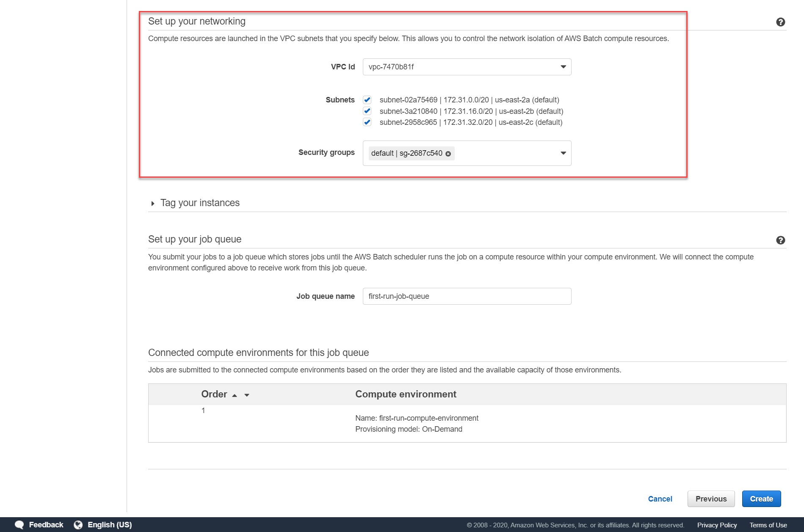Toggle subnet-2958c965 us-east-2c checkbox
This screenshot has width=804, height=532.
coord(367,122)
